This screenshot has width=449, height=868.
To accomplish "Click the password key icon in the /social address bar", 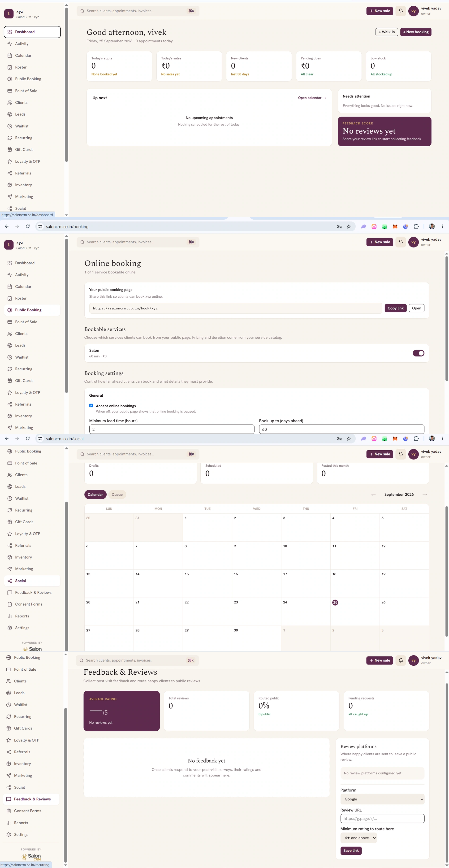I will pos(339,438).
